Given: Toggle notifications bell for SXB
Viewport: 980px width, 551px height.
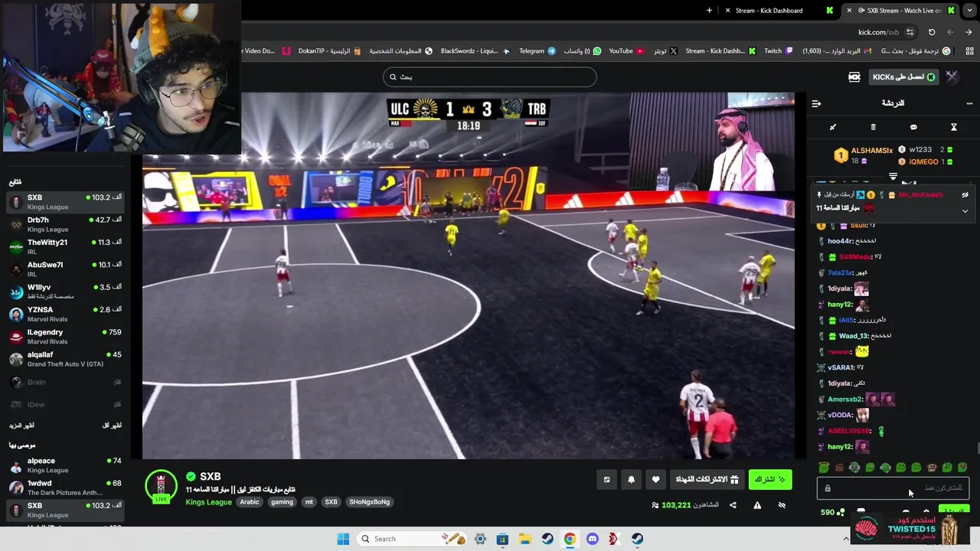Looking at the screenshot, I should pyautogui.click(x=631, y=480).
